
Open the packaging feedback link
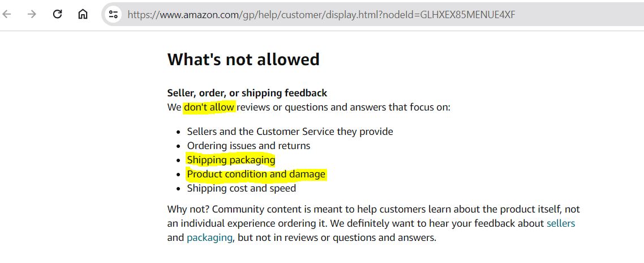tap(209, 238)
